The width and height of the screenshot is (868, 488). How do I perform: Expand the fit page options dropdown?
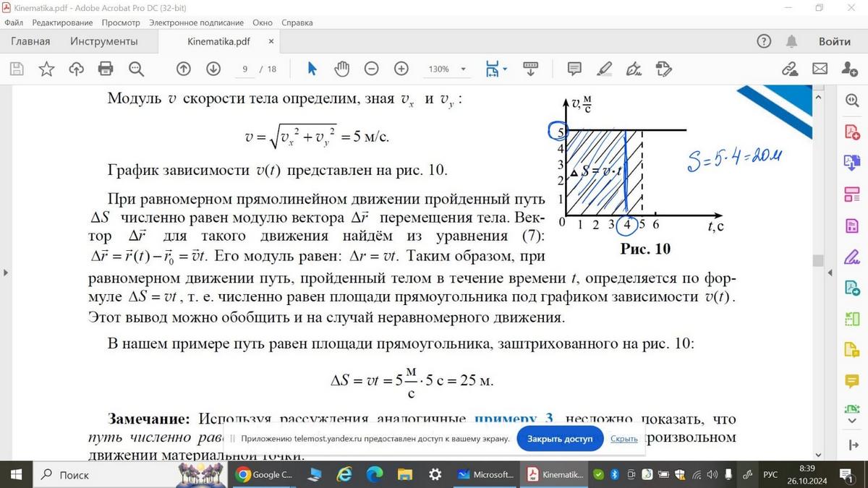click(x=506, y=69)
